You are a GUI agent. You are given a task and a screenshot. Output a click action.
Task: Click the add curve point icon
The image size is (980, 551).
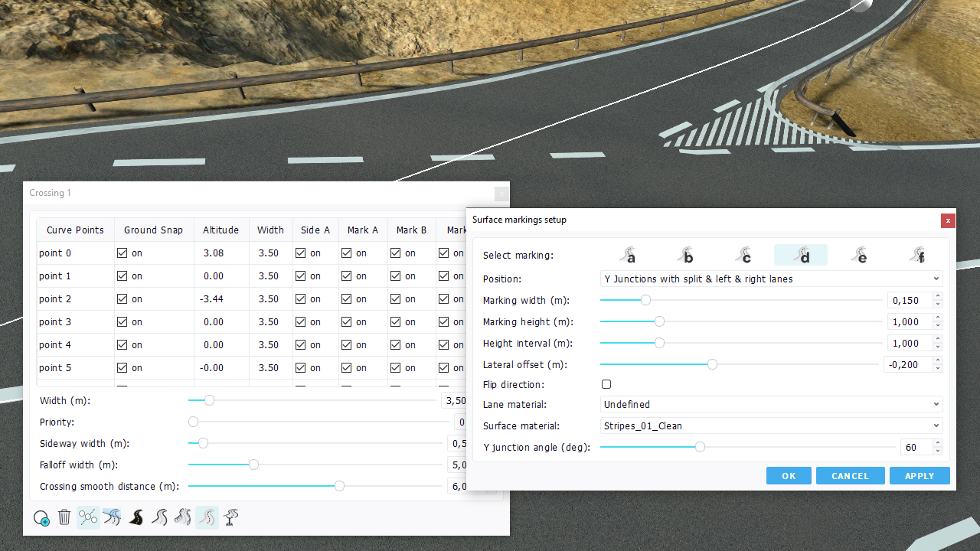click(x=41, y=518)
